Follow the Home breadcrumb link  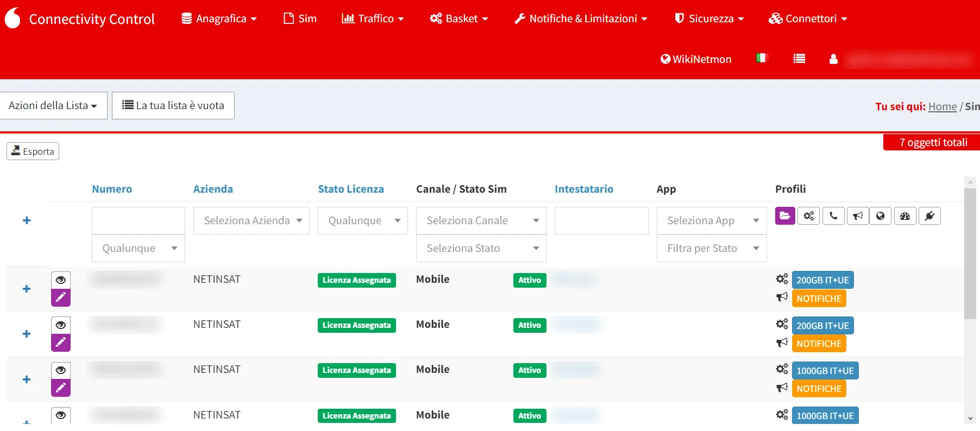click(943, 106)
